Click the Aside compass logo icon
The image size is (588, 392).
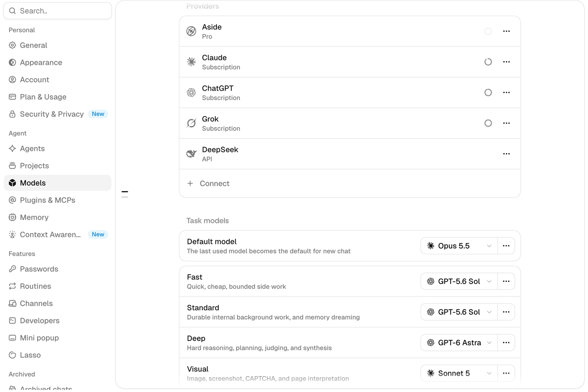tap(191, 31)
